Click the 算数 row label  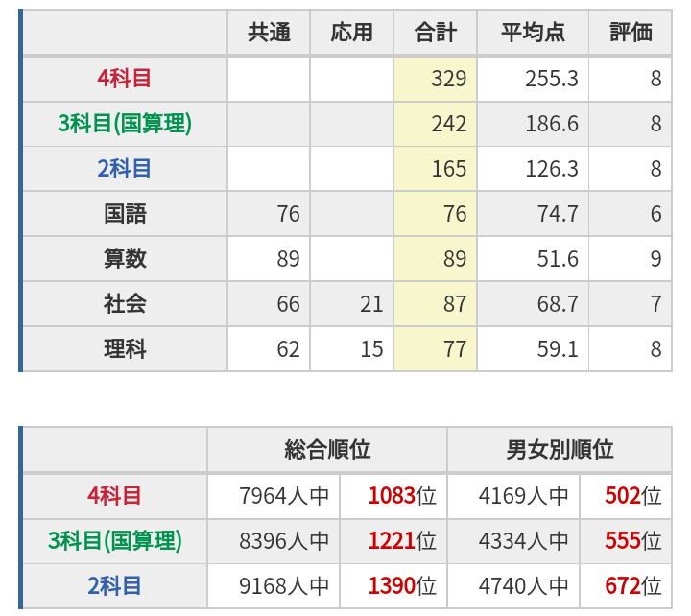[x=125, y=259]
